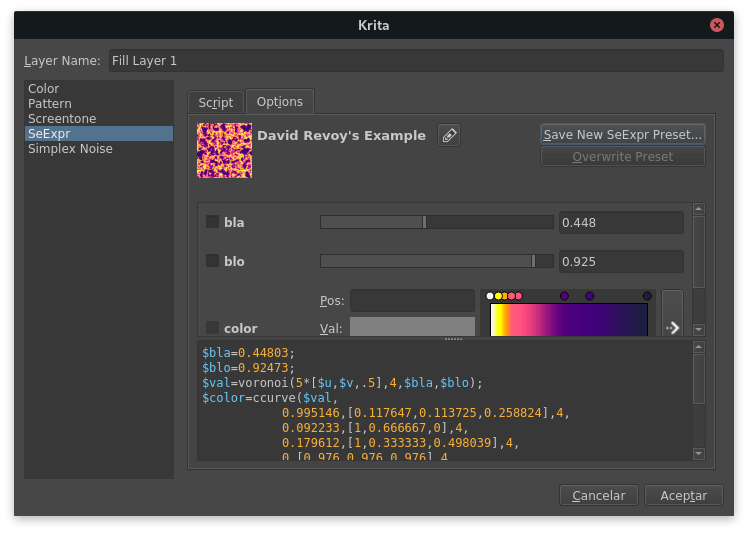This screenshot has width=748, height=533.
Task: Click the Layer Name text field
Action: click(414, 61)
